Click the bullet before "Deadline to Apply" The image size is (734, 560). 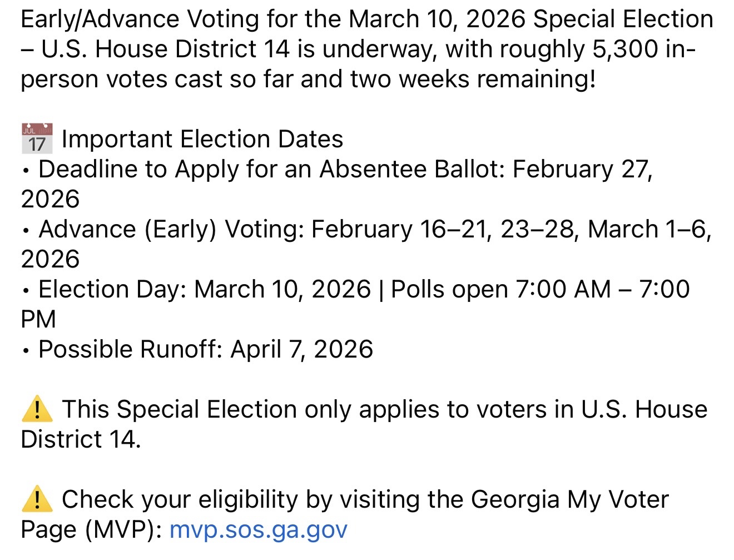coord(26,170)
